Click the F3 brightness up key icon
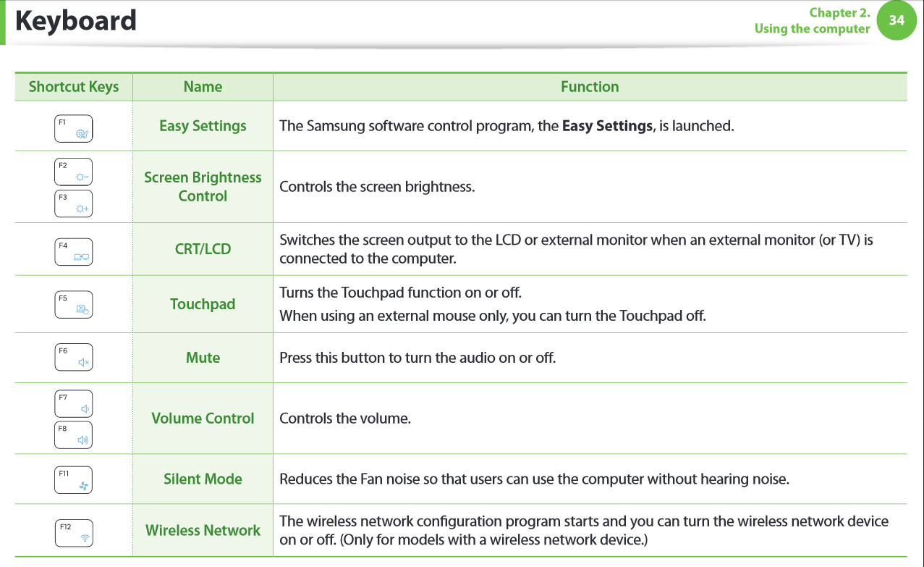 click(x=74, y=203)
